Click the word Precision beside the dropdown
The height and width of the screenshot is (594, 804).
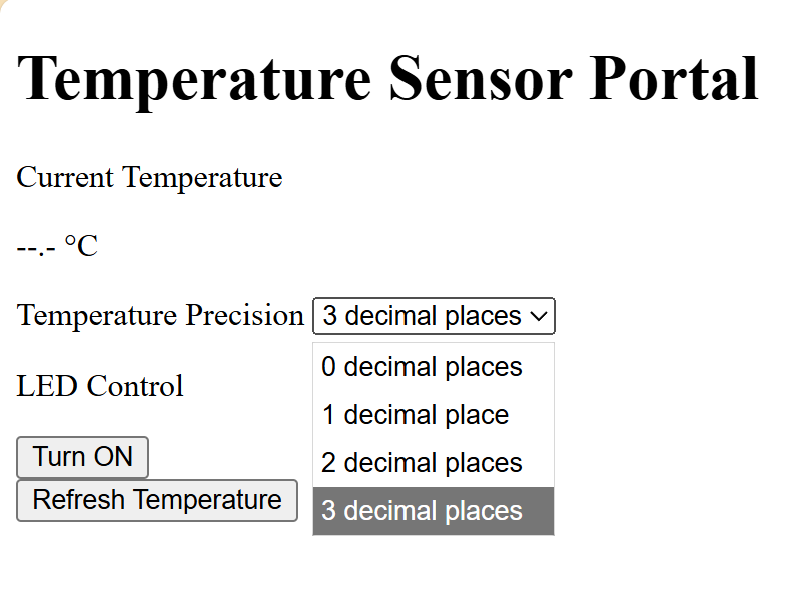point(244,316)
